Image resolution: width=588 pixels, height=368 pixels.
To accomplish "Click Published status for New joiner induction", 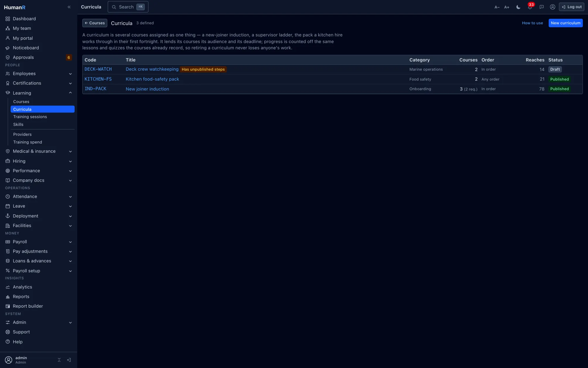I will [x=559, y=89].
